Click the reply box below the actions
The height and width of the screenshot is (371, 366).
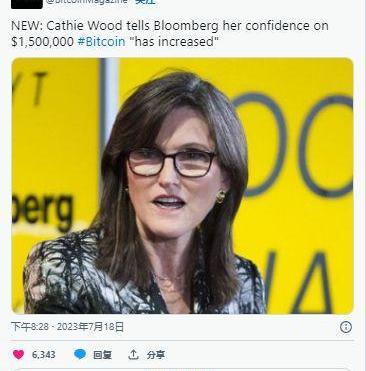pyautogui.click(x=182, y=369)
